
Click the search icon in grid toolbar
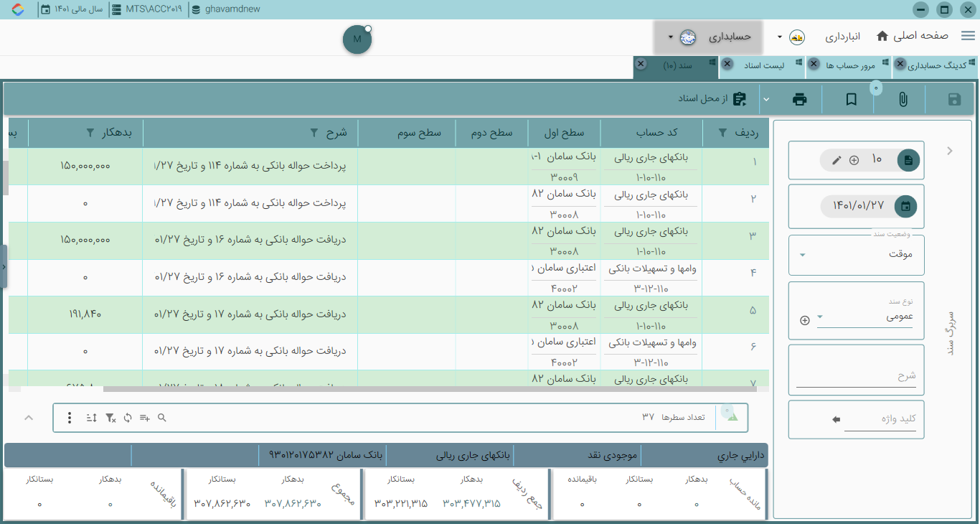point(162,418)
